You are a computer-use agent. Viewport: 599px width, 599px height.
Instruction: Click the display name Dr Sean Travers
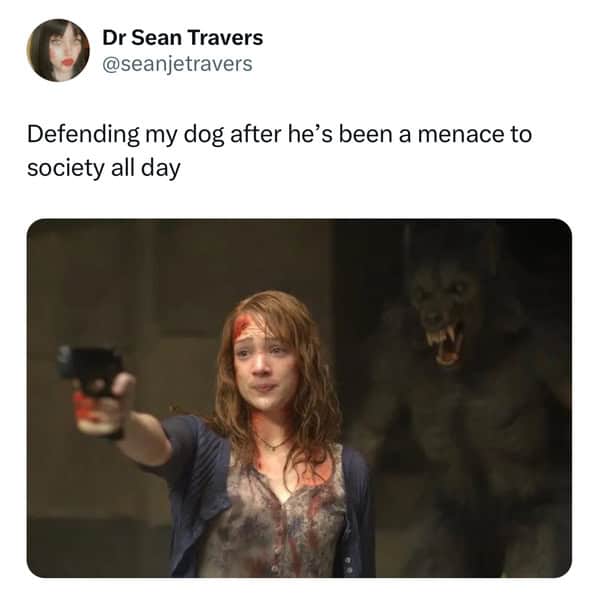(183, 38)
